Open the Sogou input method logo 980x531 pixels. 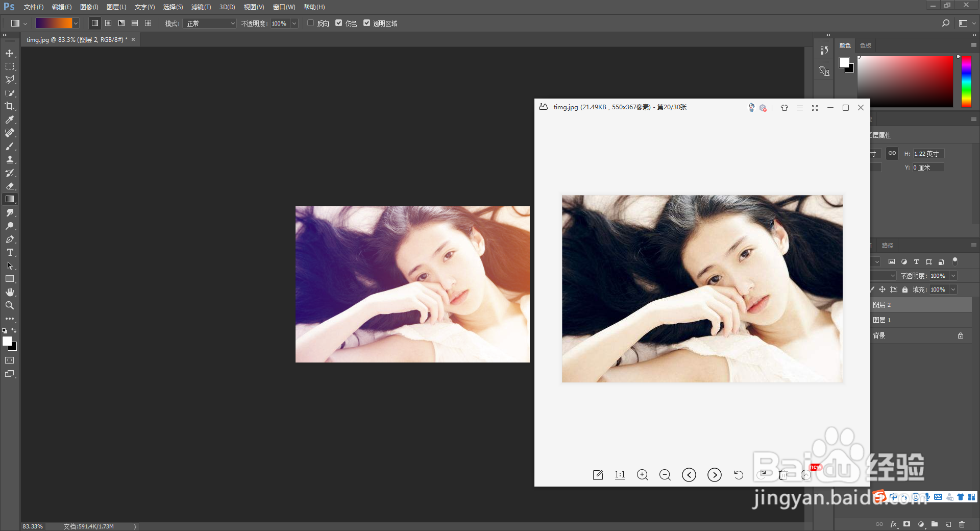(x=880, y=496)
